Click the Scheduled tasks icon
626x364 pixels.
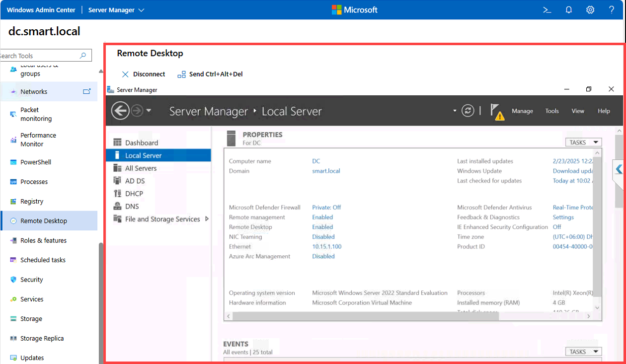click(x=13, y=260)
